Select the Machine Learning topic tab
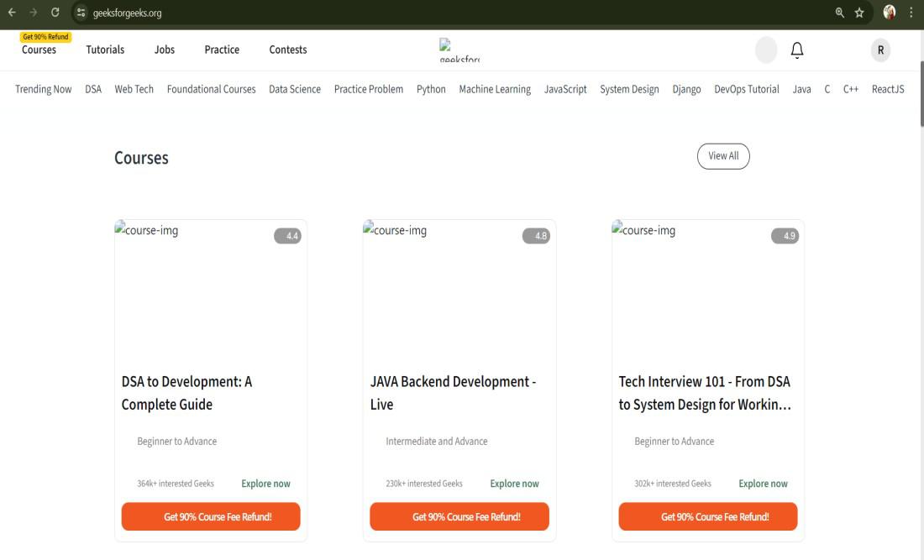Image resolution: width=924 pixels, height=560 pixels. click(495, 90)
